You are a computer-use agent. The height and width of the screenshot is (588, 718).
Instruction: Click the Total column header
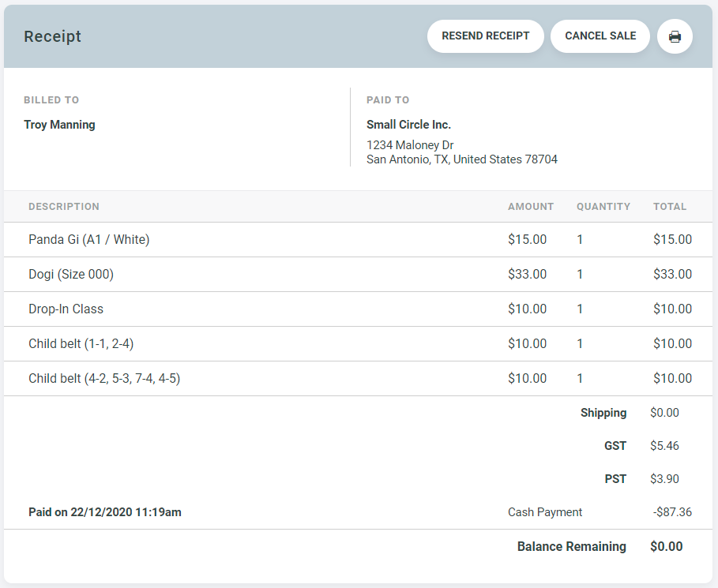(x=669, y=207)
